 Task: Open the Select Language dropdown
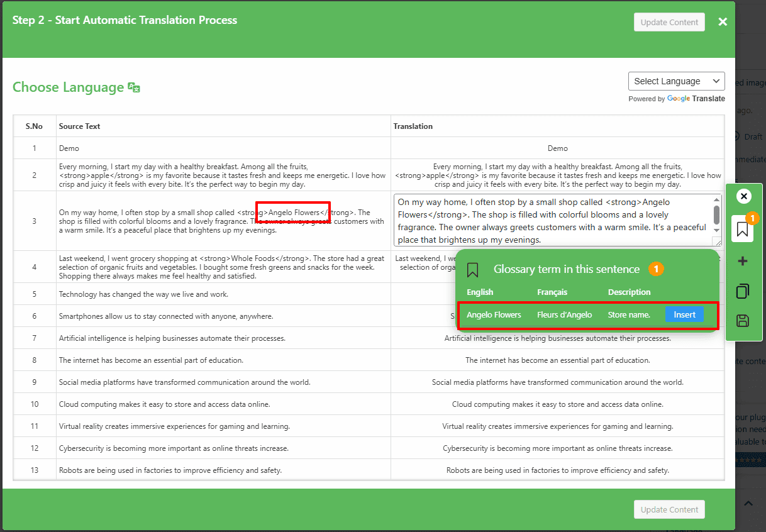click(x=676, y=81)
